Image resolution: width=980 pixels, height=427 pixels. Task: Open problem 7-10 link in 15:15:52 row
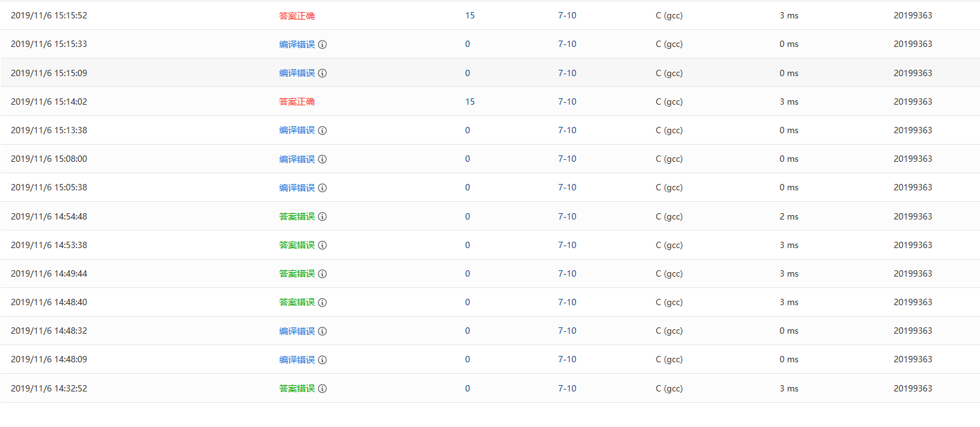[567, 16]
